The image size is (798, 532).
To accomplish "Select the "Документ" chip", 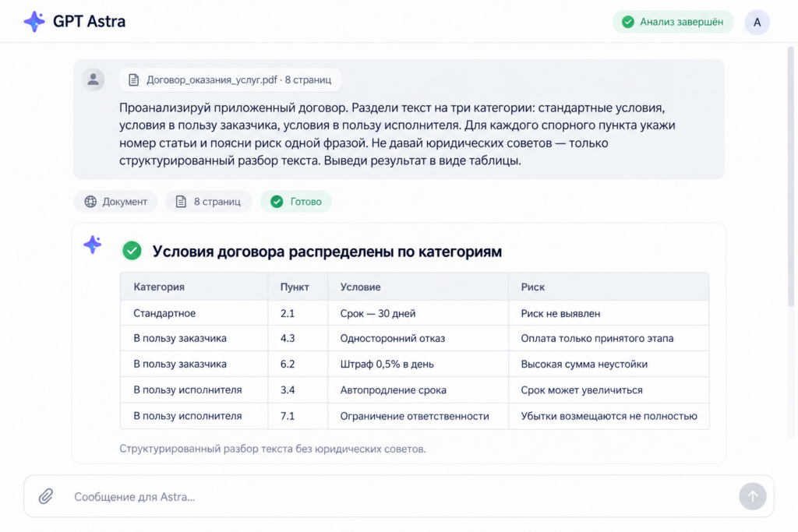I will coord(115,202).
